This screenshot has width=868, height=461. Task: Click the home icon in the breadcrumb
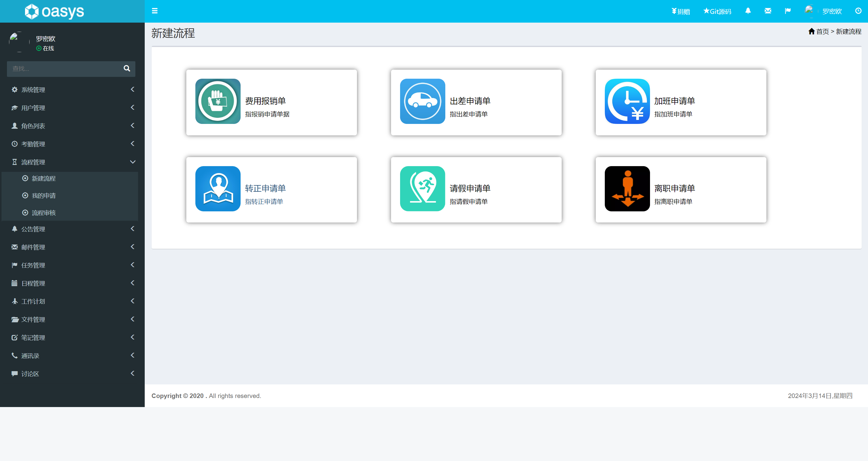pyautogui.click(x=811, y=31)
